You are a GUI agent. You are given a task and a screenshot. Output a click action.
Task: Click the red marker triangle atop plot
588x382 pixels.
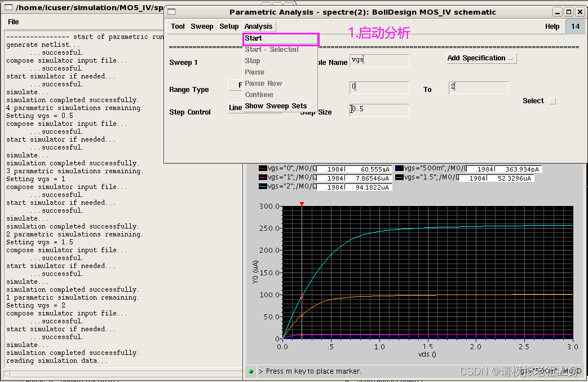(302, 204)
